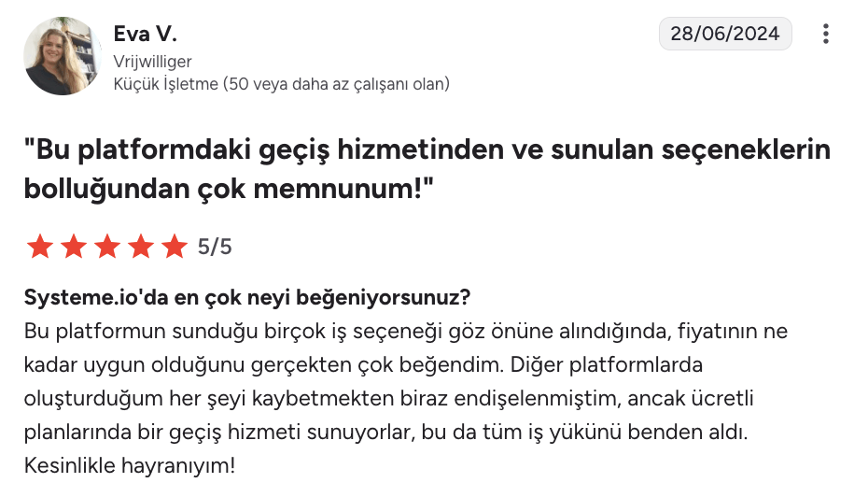
Task: Click the reviewer name Eva V.
Action: 145,35
